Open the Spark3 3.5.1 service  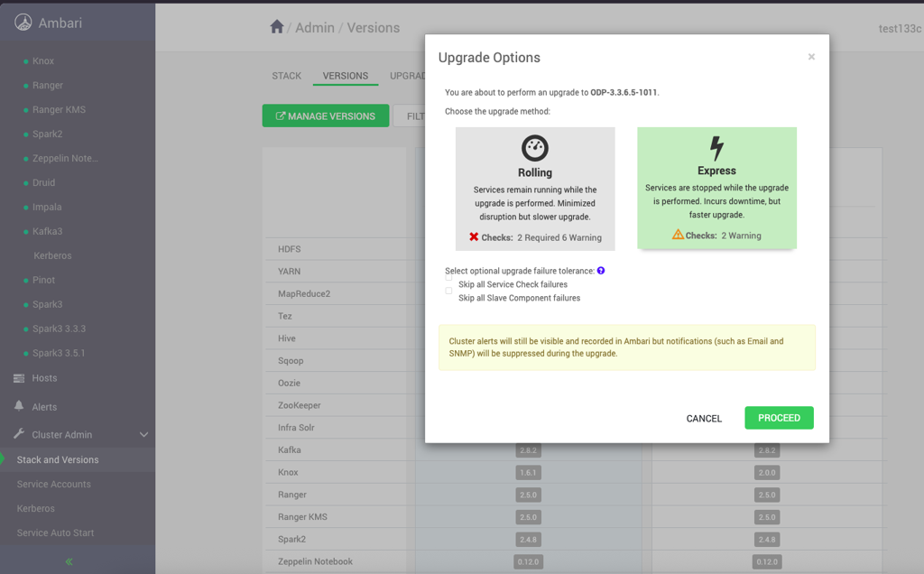coord(59,353)
